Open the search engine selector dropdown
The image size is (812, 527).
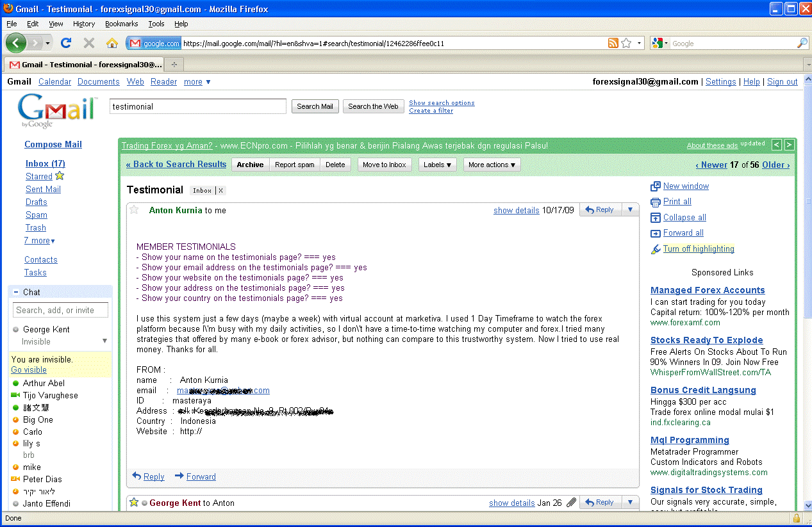tap(660, 43)
